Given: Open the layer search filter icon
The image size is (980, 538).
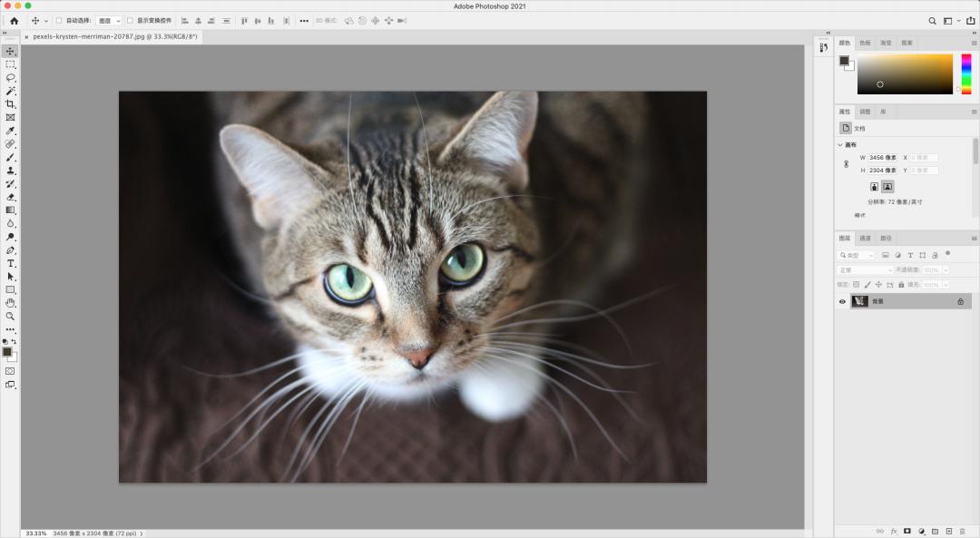Looking at the screenshot, I should (x=843, y=255).
